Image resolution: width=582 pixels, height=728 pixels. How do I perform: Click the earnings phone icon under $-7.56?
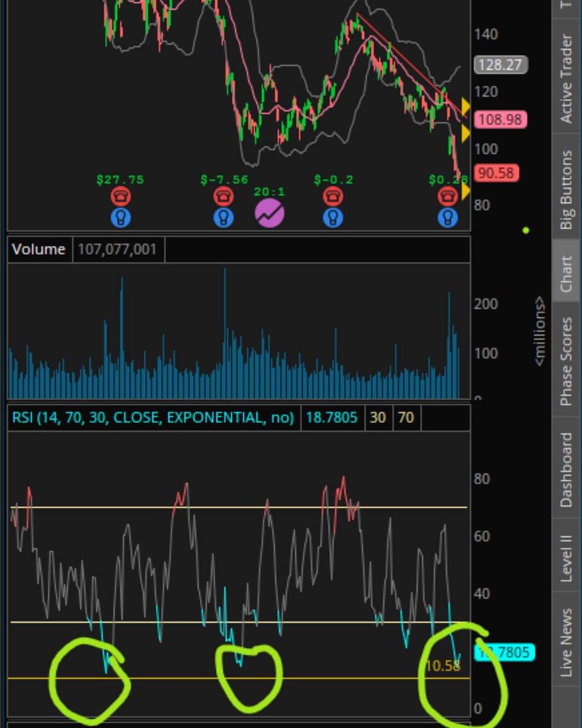coord(223,196)
